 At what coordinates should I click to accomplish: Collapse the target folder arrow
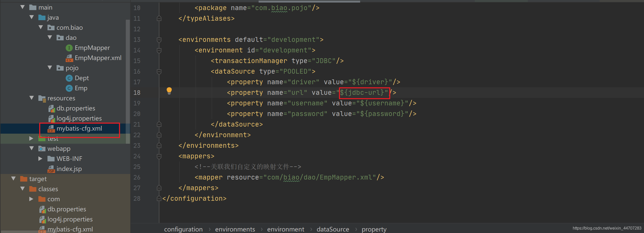tap(13, 179)
